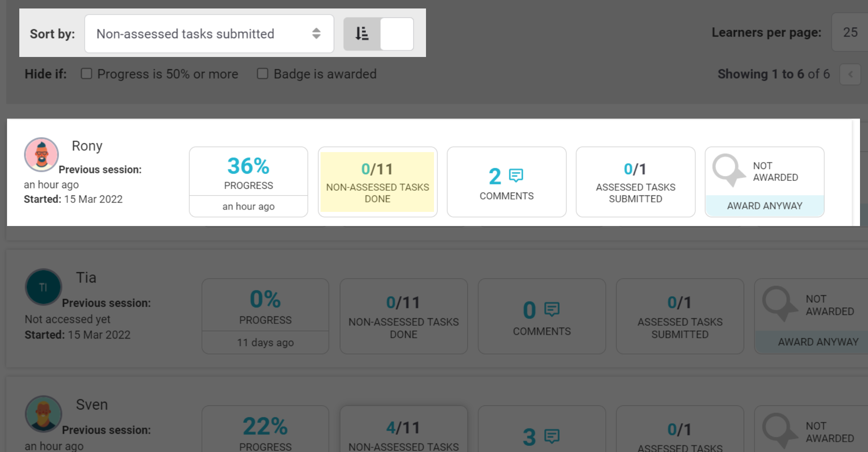
Task: Open the Sort by dropdown
Action: click(209, 34)
